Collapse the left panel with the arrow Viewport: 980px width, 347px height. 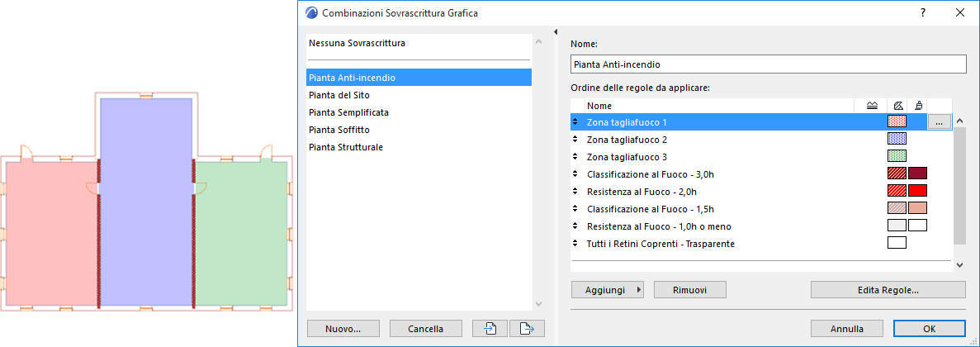point(556,32)
